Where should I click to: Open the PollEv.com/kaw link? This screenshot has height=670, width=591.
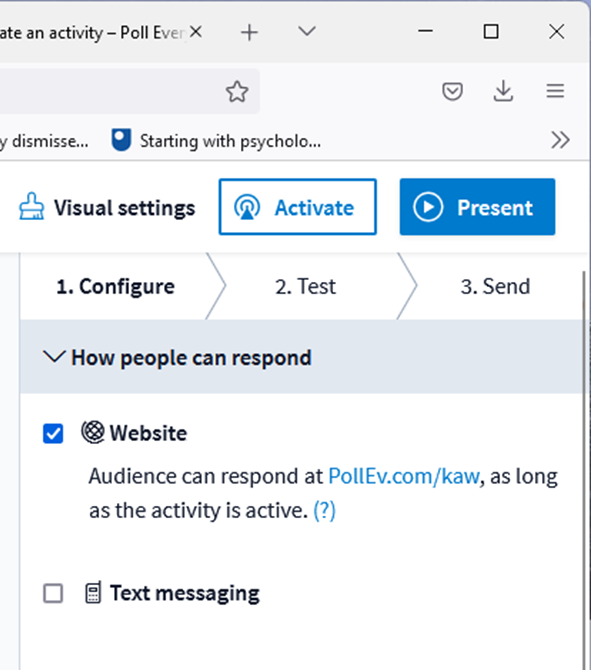(x=404, y=476)
